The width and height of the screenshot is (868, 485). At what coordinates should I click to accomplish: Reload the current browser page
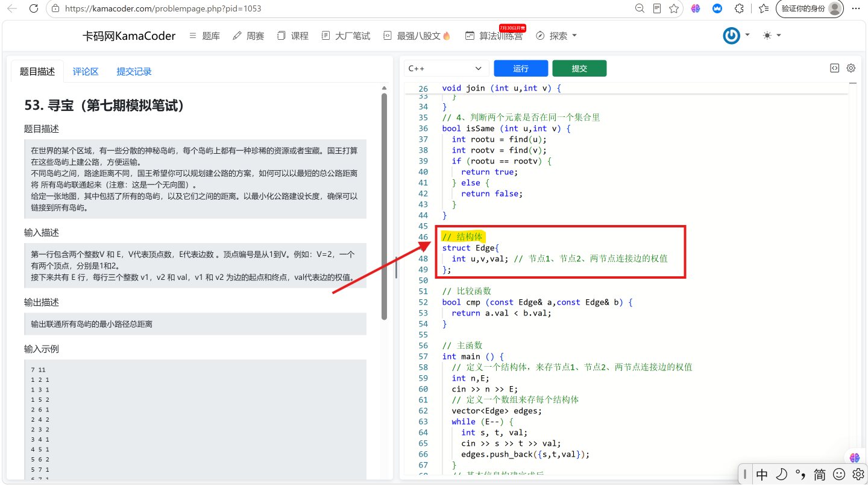(34, 8)
